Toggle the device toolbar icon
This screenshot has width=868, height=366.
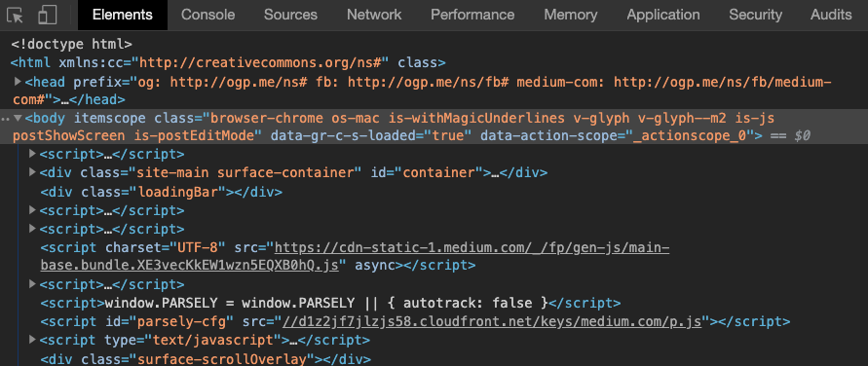(48, 15)
